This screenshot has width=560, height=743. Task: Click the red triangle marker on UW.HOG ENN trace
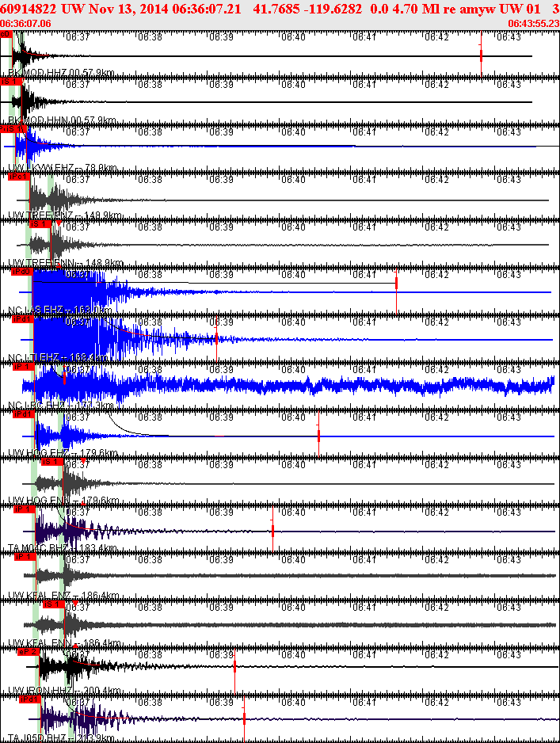[83, 460]
